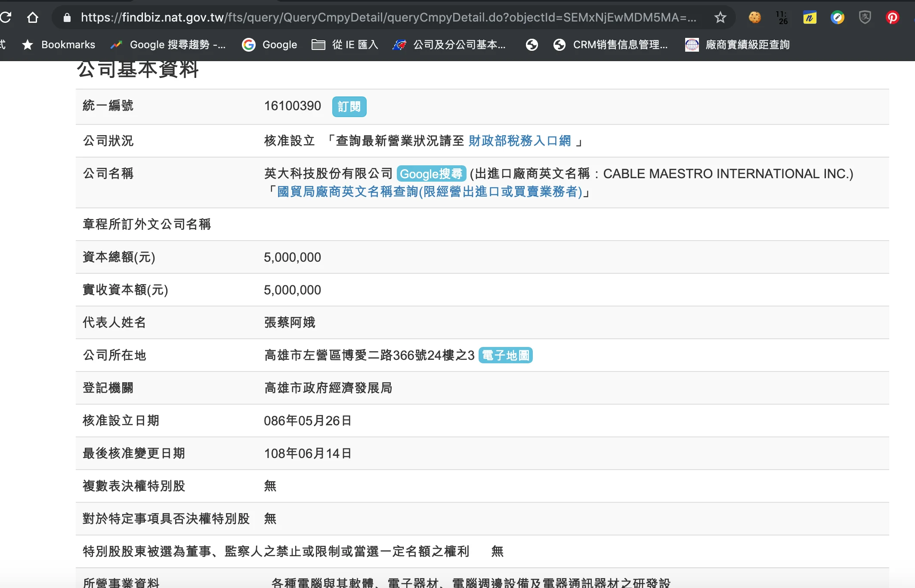This screenshot has width=915, height=588.
Task: Click the home icon in the toolbar
Action: click(33, 18)
